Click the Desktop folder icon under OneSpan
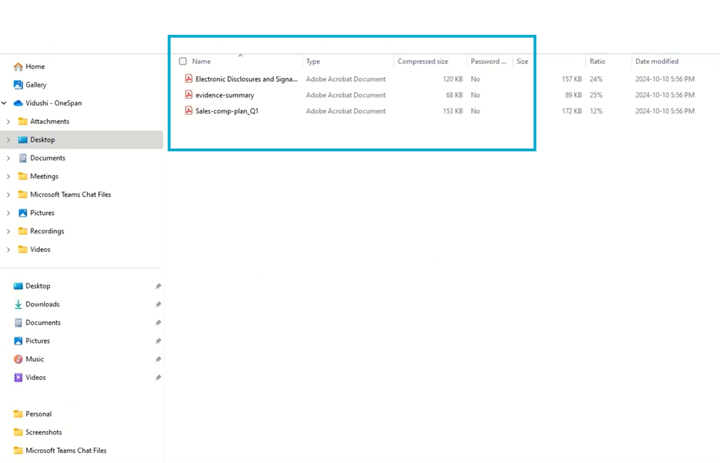The image size is (720, 463). tap(22, 140)
